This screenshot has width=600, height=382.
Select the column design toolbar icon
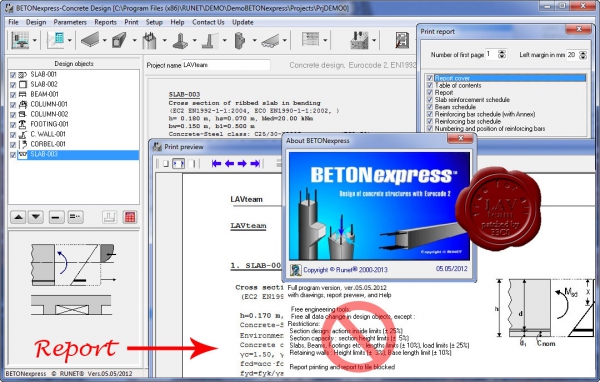(x=150, y=40)
